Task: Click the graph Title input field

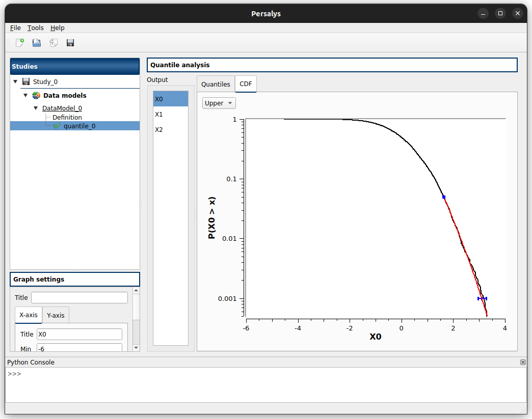Action: [x=79, y=297]
